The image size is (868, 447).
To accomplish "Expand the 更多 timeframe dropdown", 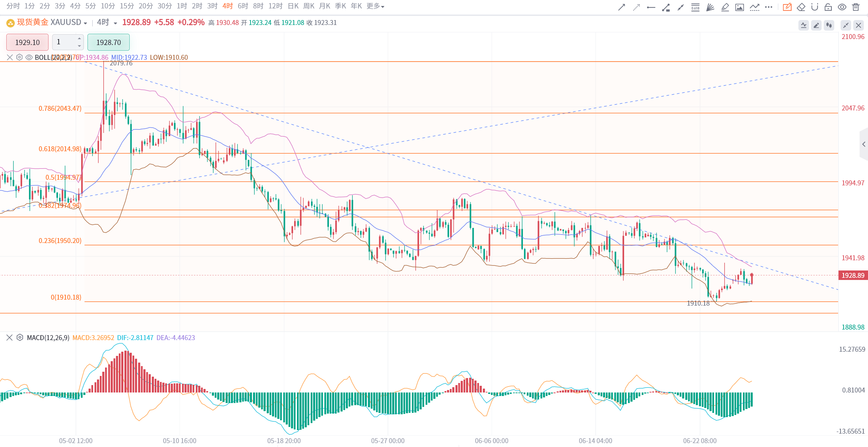I will coord(375,6).
